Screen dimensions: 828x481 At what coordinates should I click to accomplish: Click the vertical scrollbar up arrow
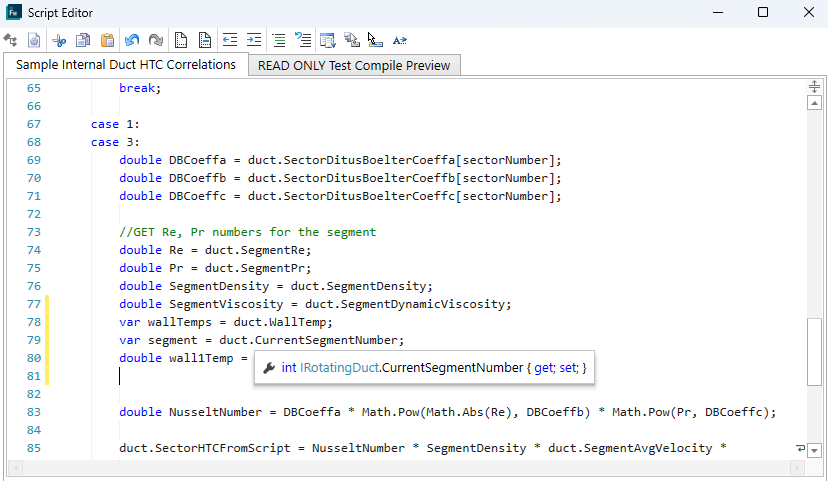[x=814, y=103]
